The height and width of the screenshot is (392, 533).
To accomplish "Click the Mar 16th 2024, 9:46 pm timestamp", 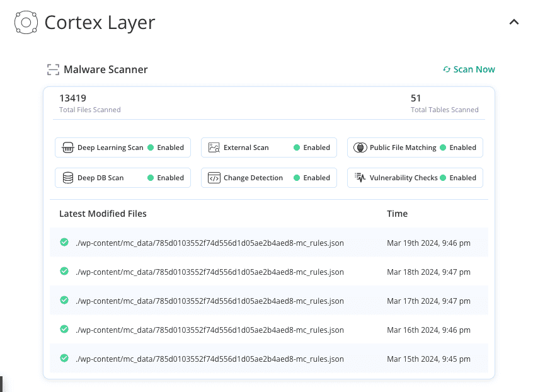I will (x=428, y=330).
